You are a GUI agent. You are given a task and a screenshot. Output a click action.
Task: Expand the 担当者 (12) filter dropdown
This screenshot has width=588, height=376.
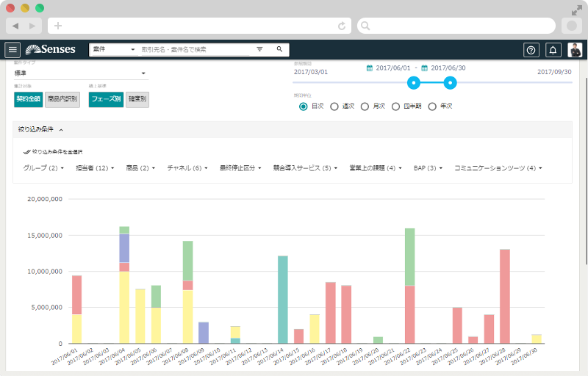[x=95, y=168]
